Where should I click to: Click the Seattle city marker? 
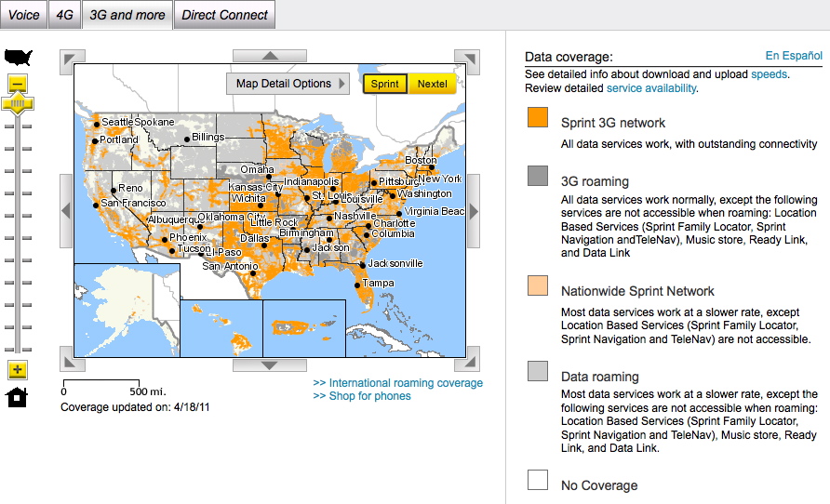coord(97,125)
